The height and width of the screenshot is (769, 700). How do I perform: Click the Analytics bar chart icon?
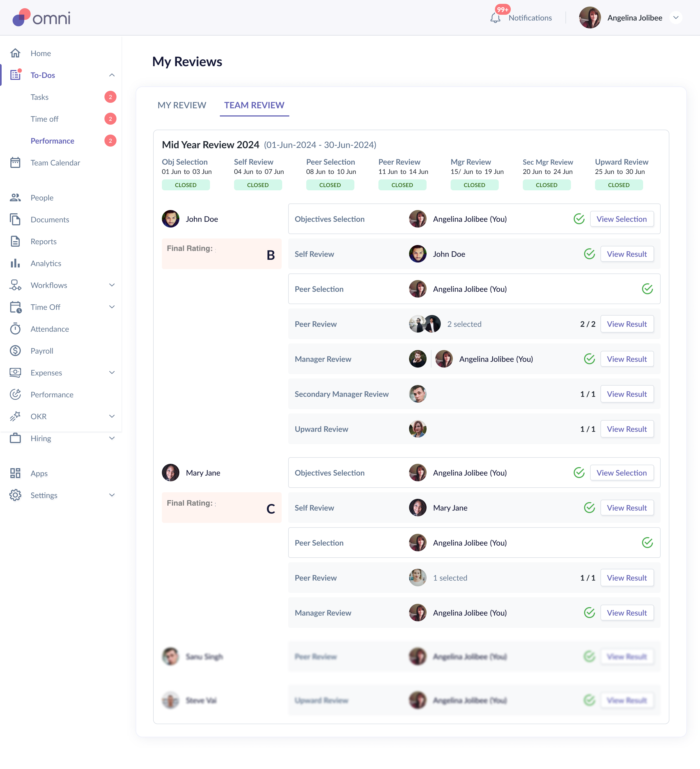(15, 263)
